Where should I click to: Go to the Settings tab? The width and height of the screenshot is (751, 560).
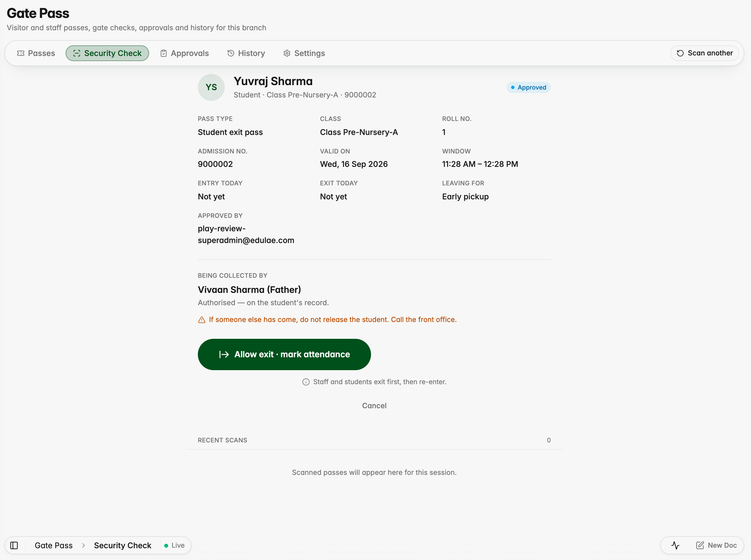304,53
